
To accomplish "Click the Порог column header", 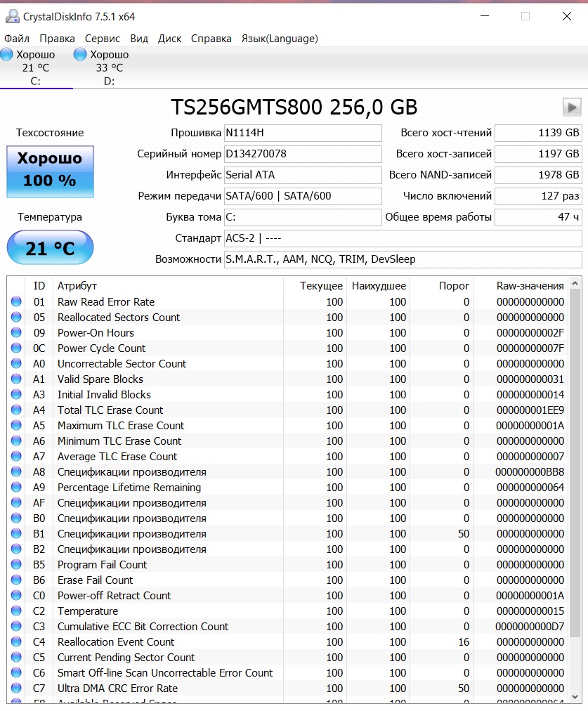I will pyautogui.click(x=442, y=286).
